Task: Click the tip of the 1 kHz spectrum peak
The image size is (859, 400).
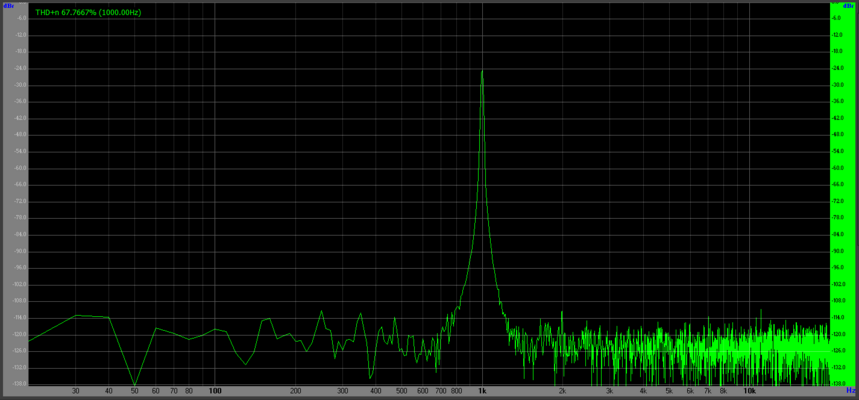Action: 482,71
